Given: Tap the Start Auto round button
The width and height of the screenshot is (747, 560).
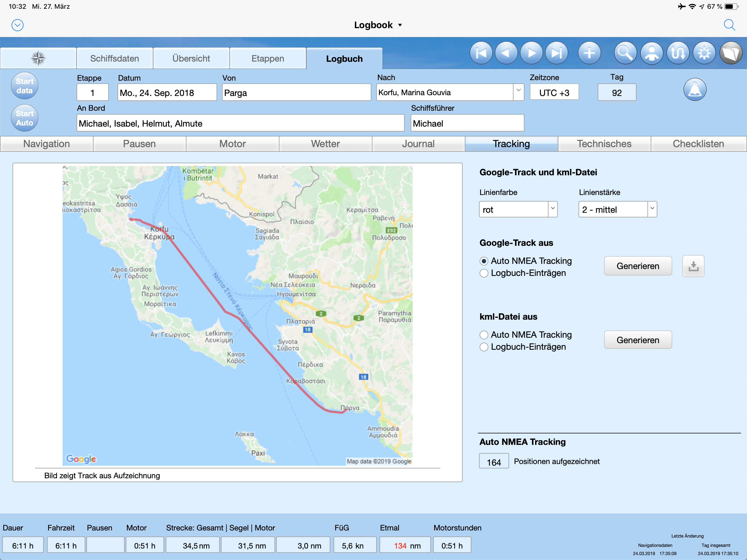Looking at the screenshot, I should pyautogui.click(x=25, y=118).
